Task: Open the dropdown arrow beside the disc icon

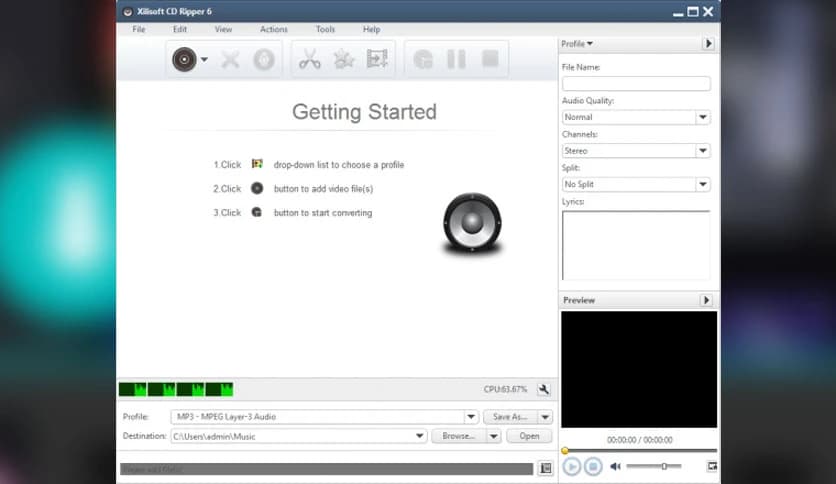Action: pyautogui.click(x=204, y=60)
